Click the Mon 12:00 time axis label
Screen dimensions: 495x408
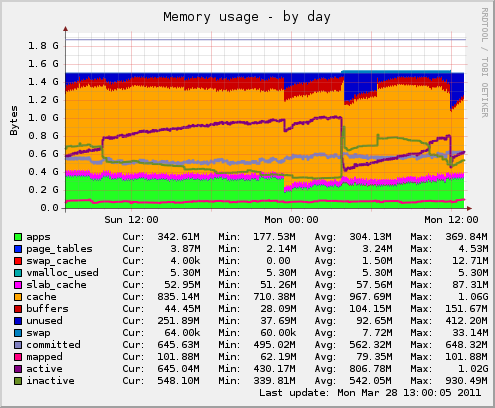(x=451, y=220)
